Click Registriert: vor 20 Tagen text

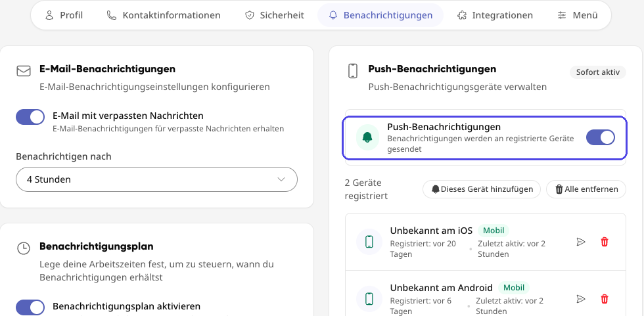pos(423,249)
